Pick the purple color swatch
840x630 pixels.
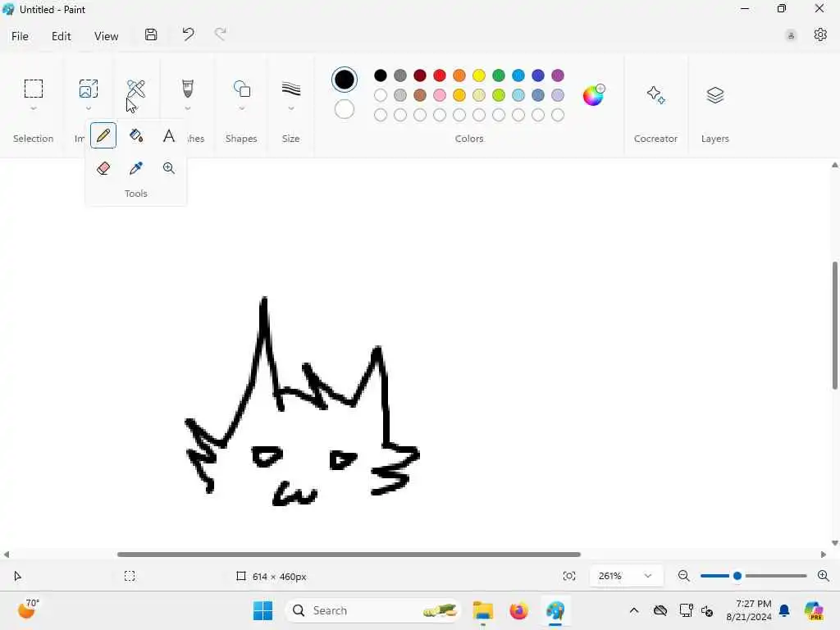[x=558, y=75]
